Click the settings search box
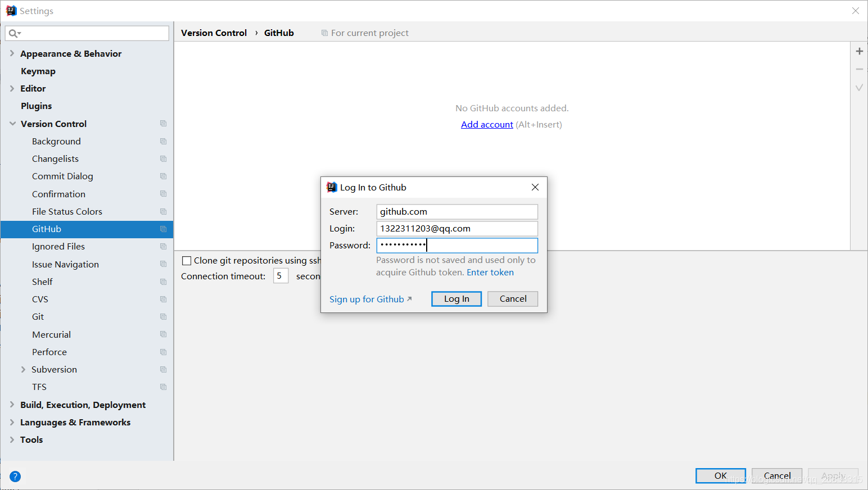The width and height of the screenshot is (868, 490). click(x=87, y=34)
